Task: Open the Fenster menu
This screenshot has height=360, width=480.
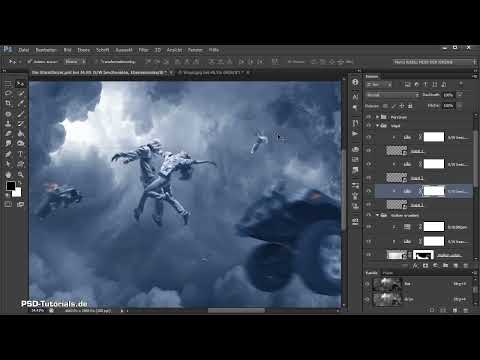Action: click(195, 50)
